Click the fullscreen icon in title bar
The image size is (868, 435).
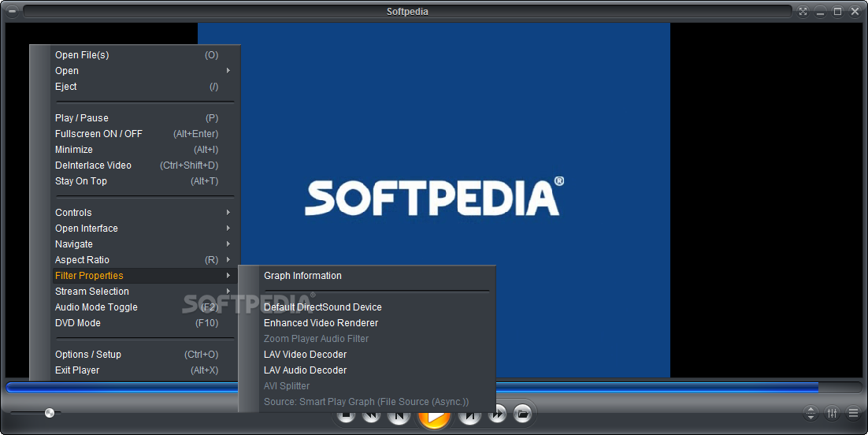pyautogui.click(x=803, y=12)
